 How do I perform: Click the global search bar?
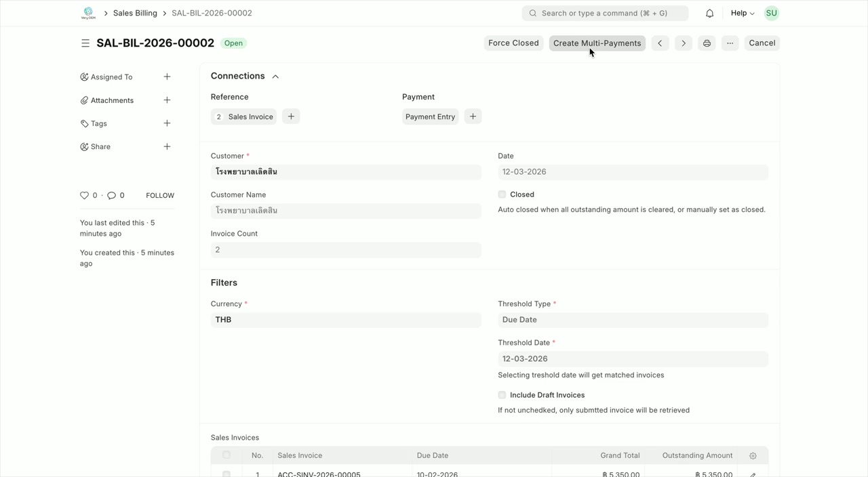point(605,12)
